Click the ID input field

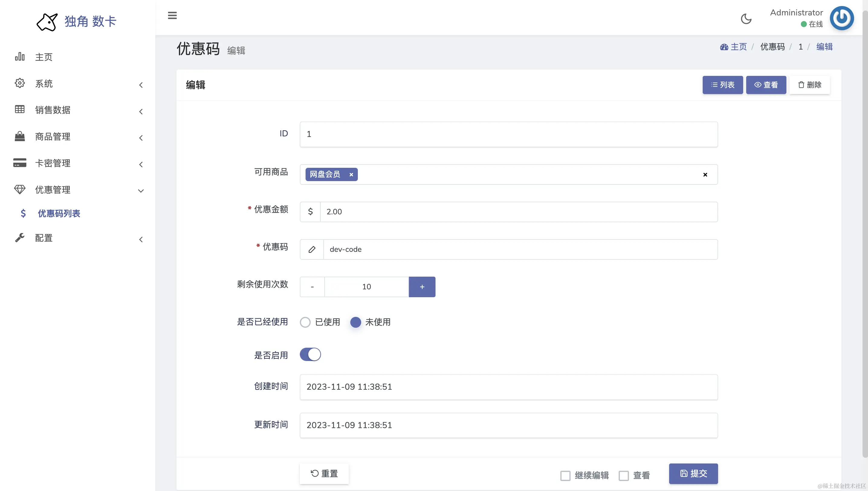pyautogui.click(x=509, y=134)
